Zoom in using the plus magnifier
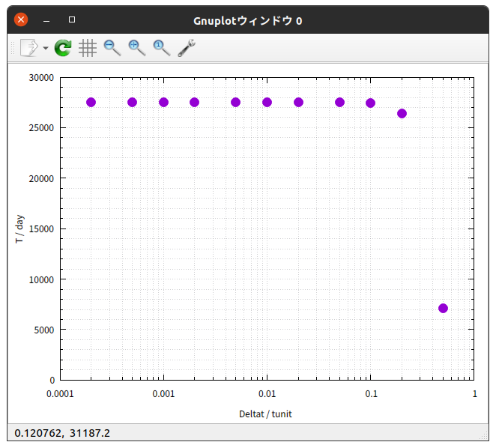The height and width of the screenshot is (448, 496). click(137, 48)
